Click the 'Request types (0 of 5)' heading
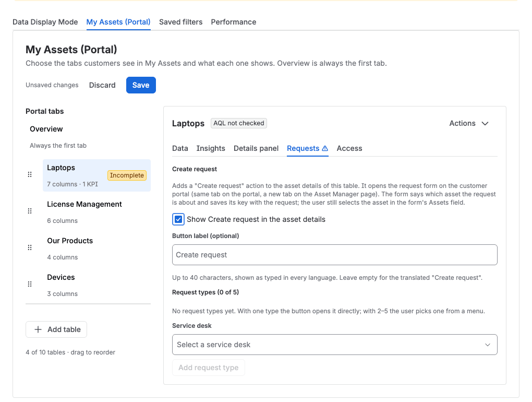532x402 pixels. click(x=205, y=292)
